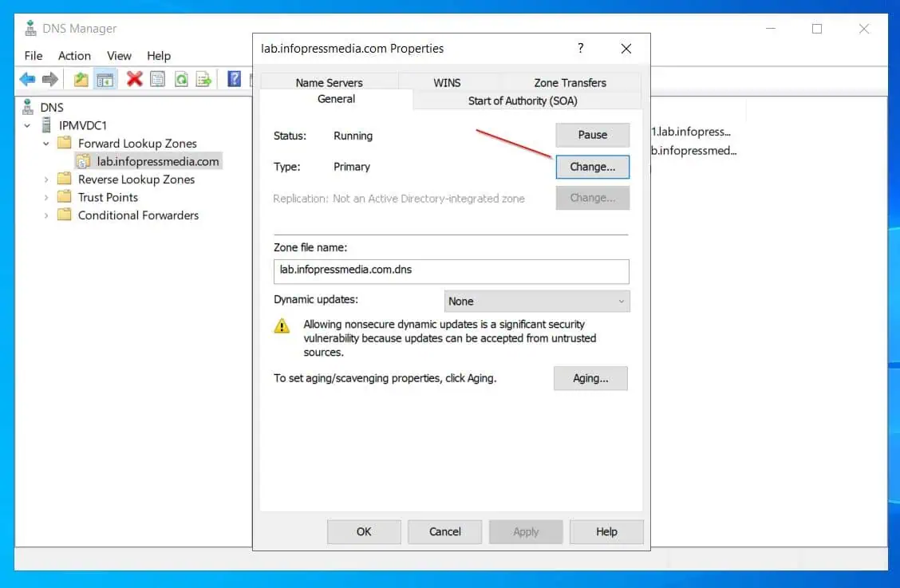Click the red Delete X toolbar icon

pos(134,79)
